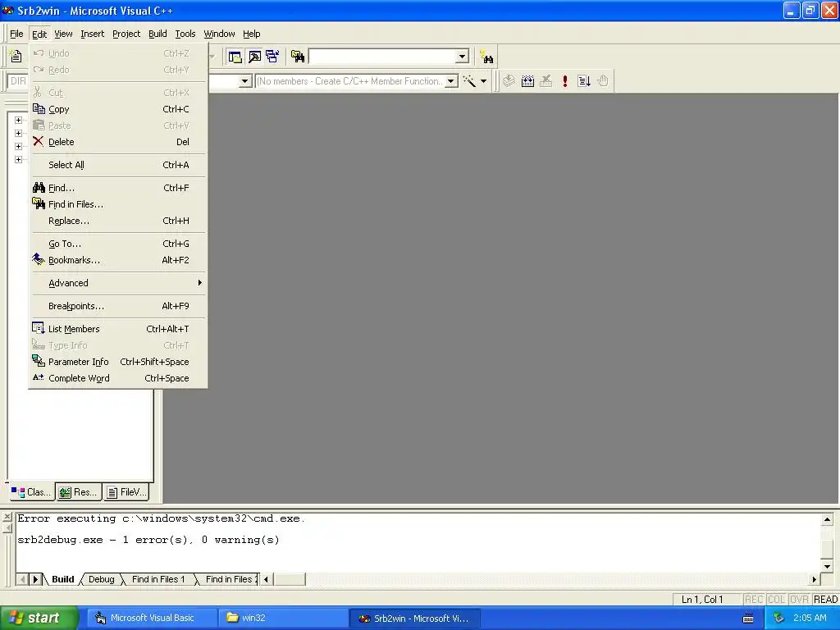The height and width of the screenshot is (630, 840).
Task: Expand the fourth workspace tree node
Action: [x=18, y=160]
